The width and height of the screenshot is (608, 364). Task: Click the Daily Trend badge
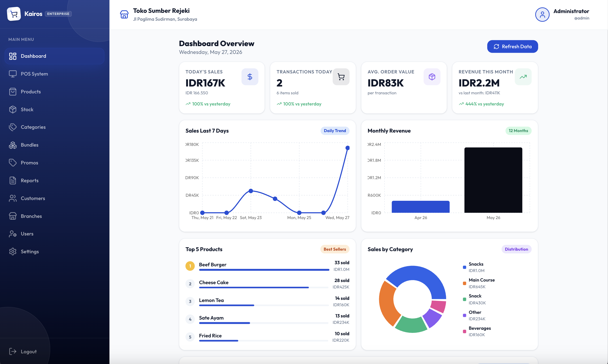pos(335,131)
